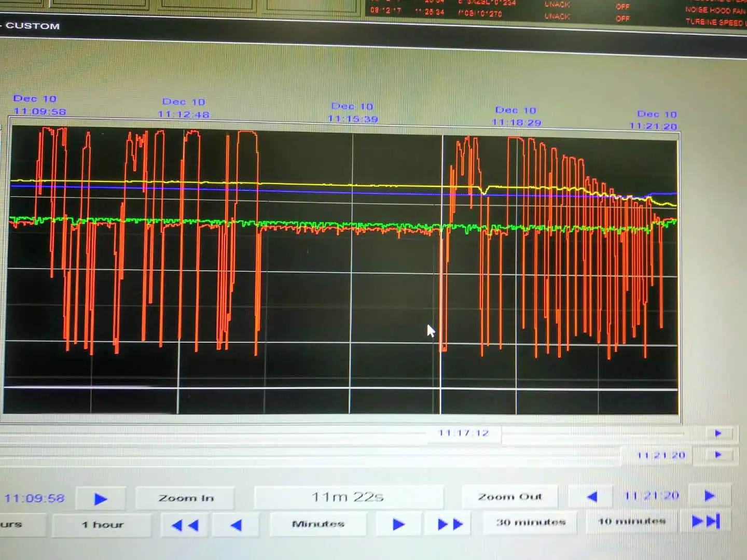Click the Minutes unit button
747x560 pixels.
click(318, 524)
